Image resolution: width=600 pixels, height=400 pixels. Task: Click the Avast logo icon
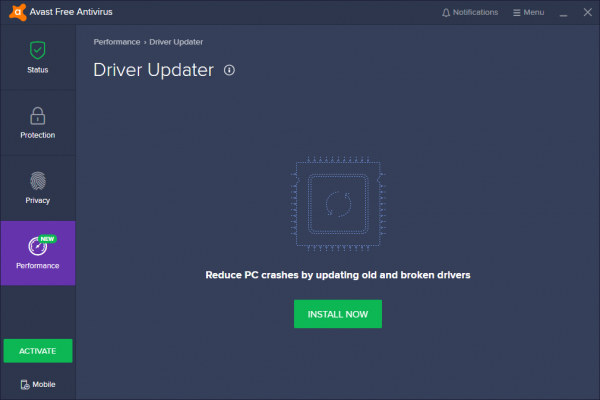[18, 12]
